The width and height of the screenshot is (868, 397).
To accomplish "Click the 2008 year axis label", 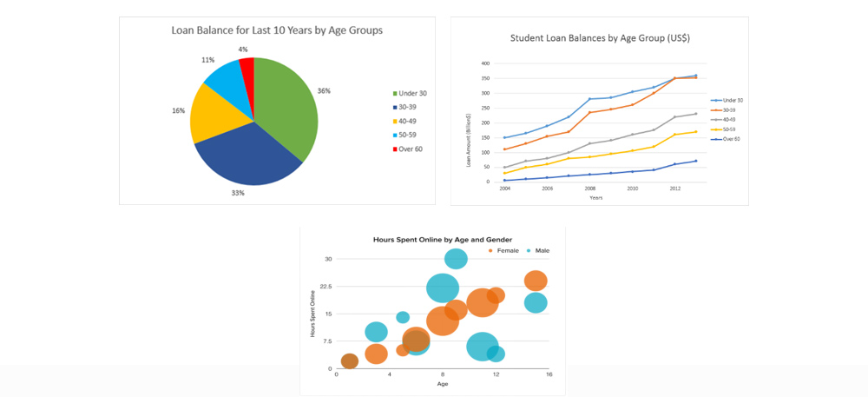I will click(x=589, y=189).
